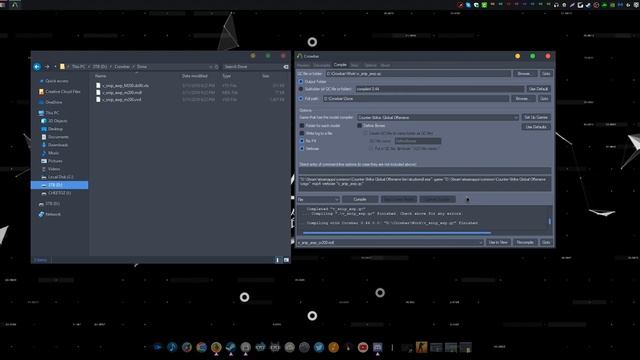This screenshot has width=640, height=360.
Task: Open recent locations dropdown in Explorer
Action: pyautogui.click(x=55, y=67)
